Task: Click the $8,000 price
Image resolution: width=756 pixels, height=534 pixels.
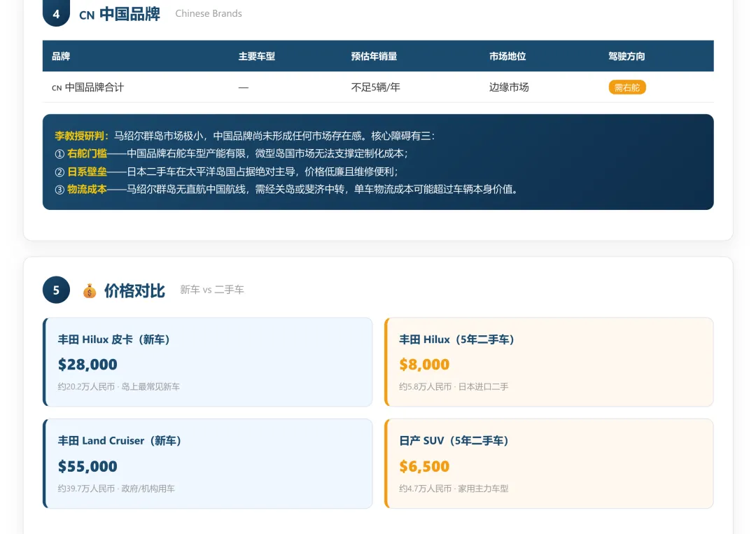Action: [x=424, y=365]
